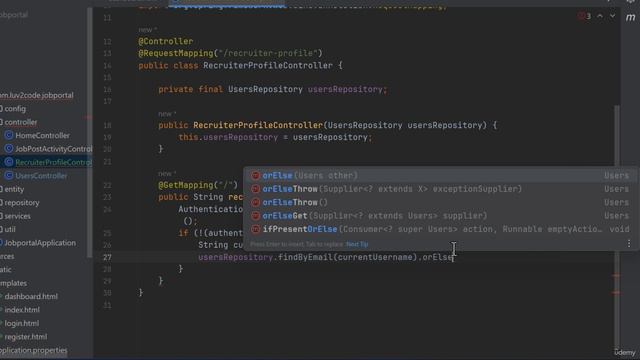This screenshot has width=640, height=360.
Task: Open the Maven tool window
Action: [631, 17]
